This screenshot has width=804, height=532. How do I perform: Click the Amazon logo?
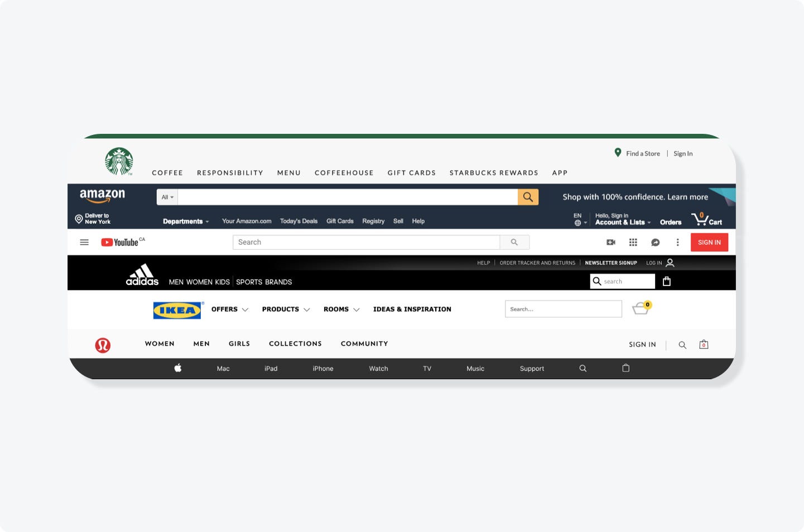(102, 196)
